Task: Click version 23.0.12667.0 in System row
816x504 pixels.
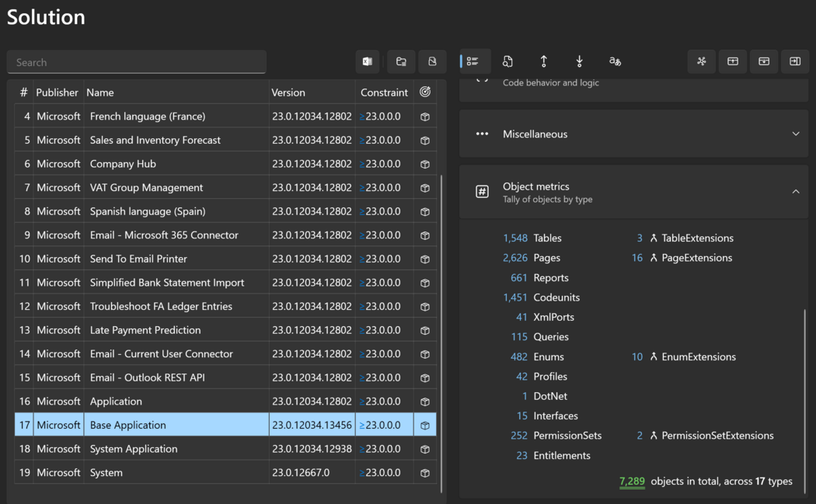Action: [301, 473]
